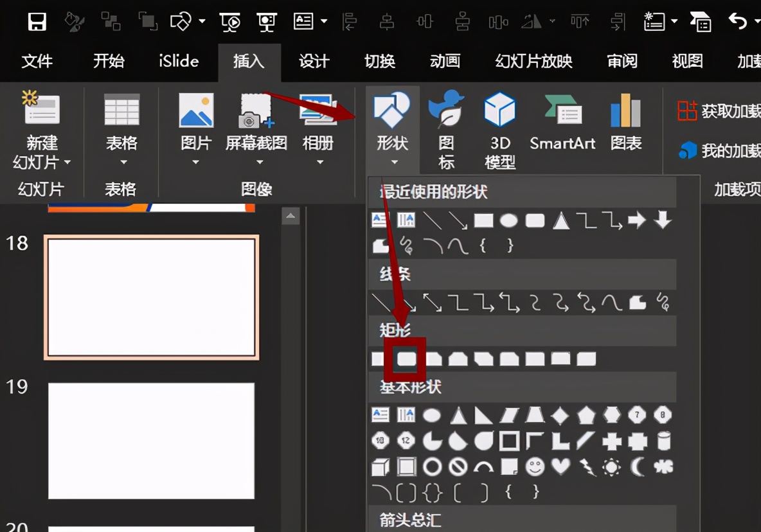Select hexagon shape in basic shapes
The width and height of the screenshot is (761, 532).
coord(611,415)
